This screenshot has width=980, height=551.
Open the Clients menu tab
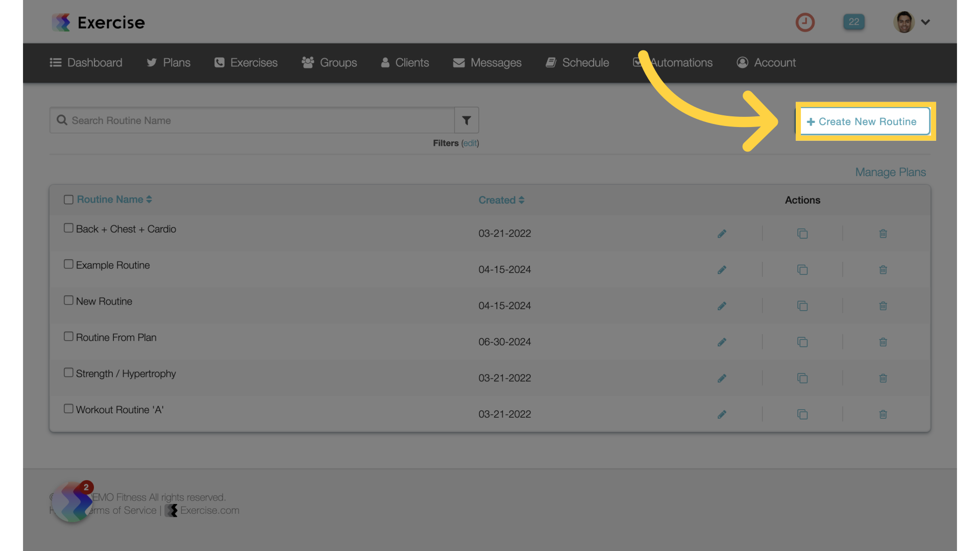click(412, 63)
